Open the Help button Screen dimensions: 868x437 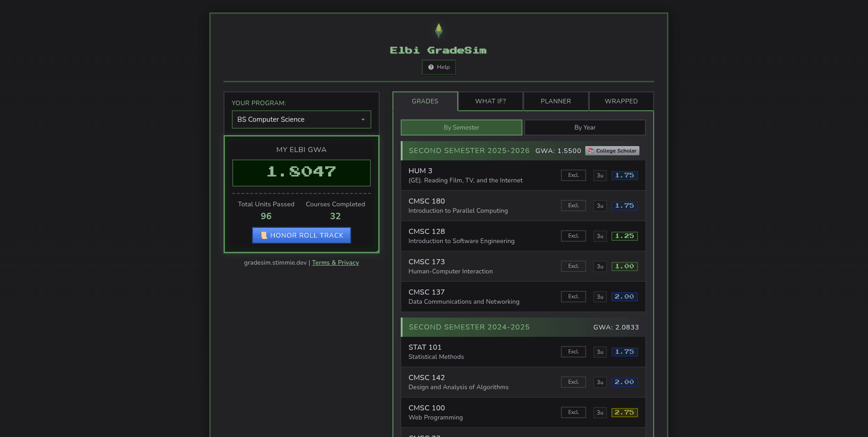pyautogui.click(x=439, y=67)
